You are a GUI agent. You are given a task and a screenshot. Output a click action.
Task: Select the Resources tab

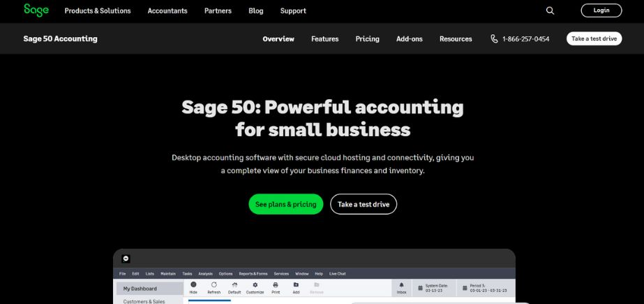tap(456, 38)
